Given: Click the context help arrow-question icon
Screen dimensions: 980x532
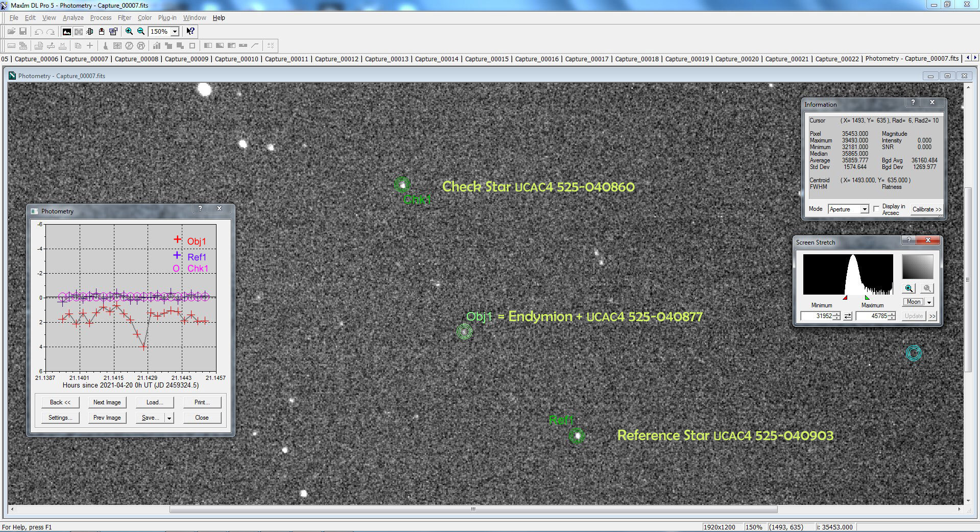Looking at the screenshot, I should [190, 32].
